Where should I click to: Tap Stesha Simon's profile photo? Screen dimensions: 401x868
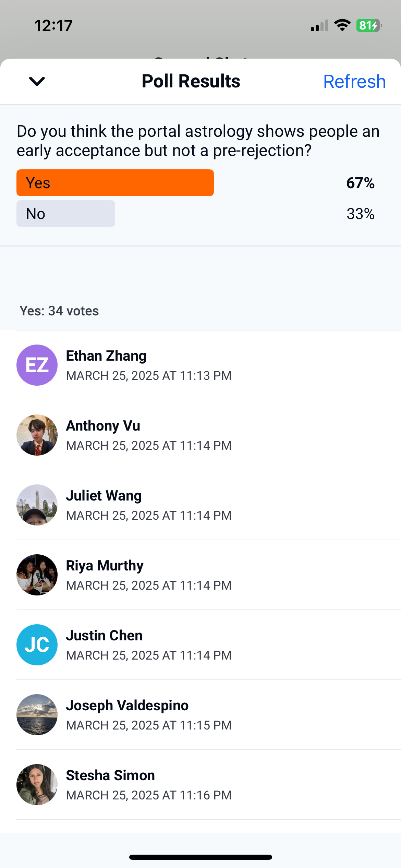(37, 785)
